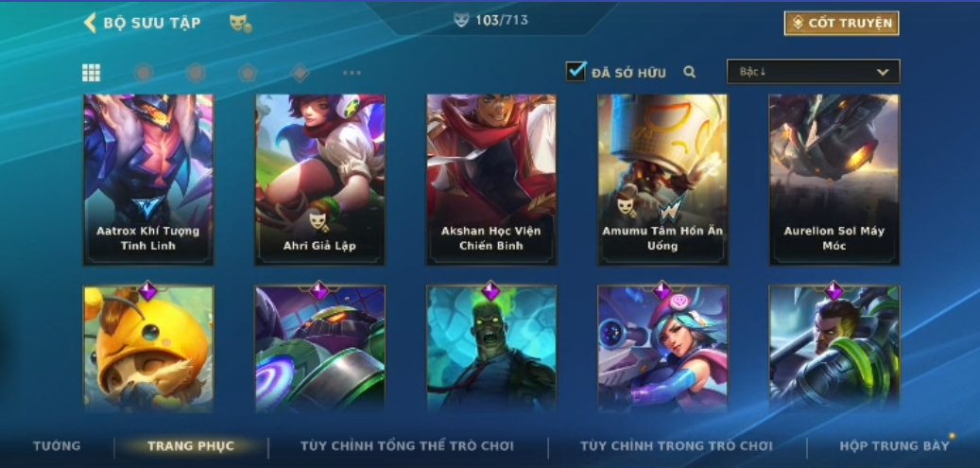Uncheck the Đã Sở Hữu checkbox

pos(576,71)
